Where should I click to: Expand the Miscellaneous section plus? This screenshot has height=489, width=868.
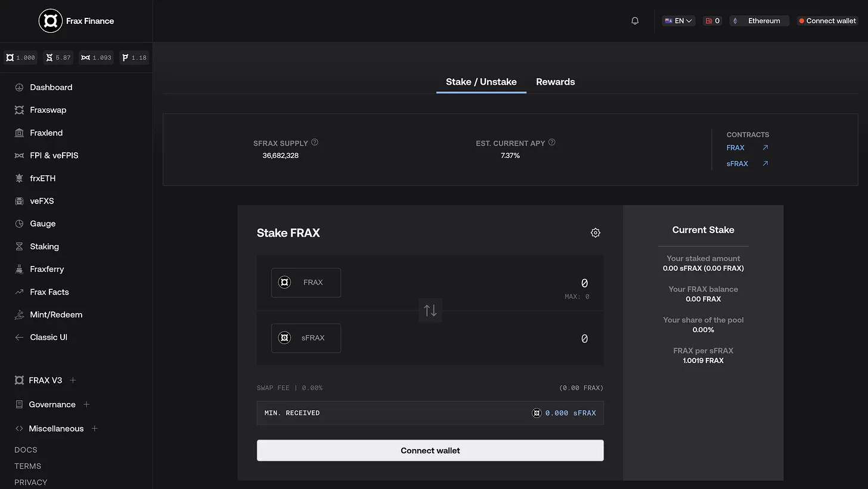click(x=94, y=429)
